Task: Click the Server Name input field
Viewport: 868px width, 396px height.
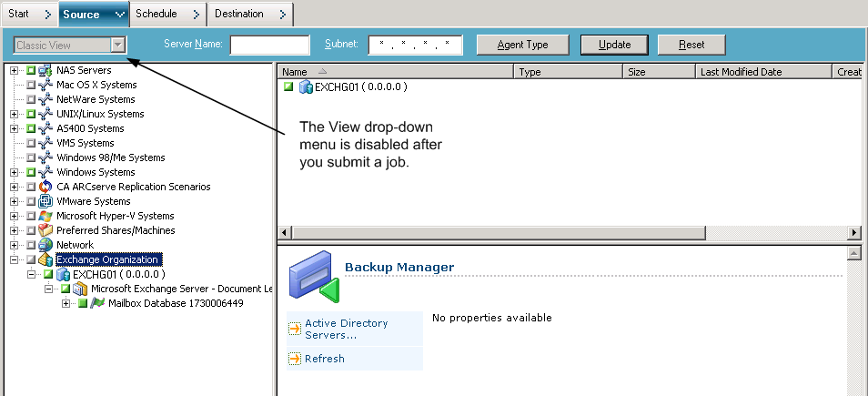Action: pos(269,45)
